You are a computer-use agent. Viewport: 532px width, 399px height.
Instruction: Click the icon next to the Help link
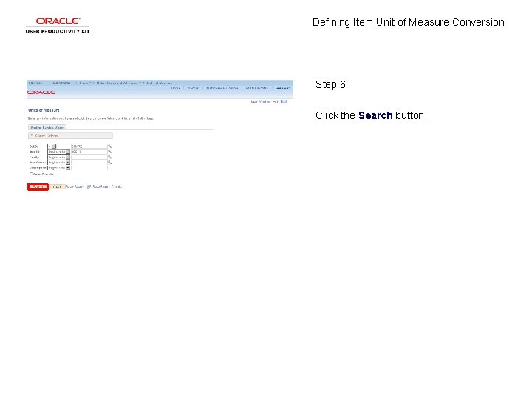tap(284, 101)
